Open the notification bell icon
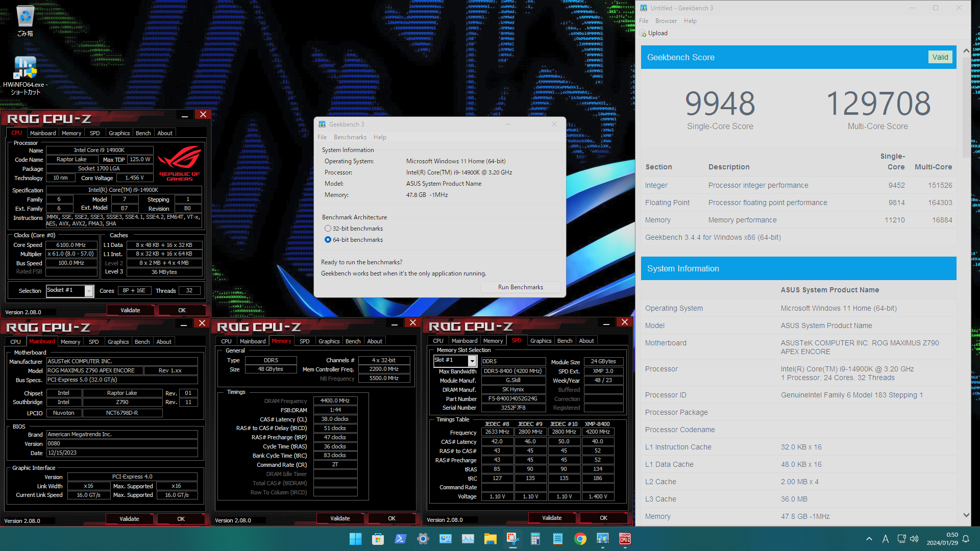 pos(966,539)
